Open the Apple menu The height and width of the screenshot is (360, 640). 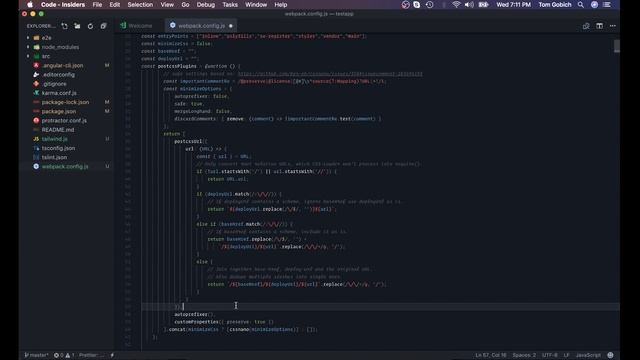[30, 5]
